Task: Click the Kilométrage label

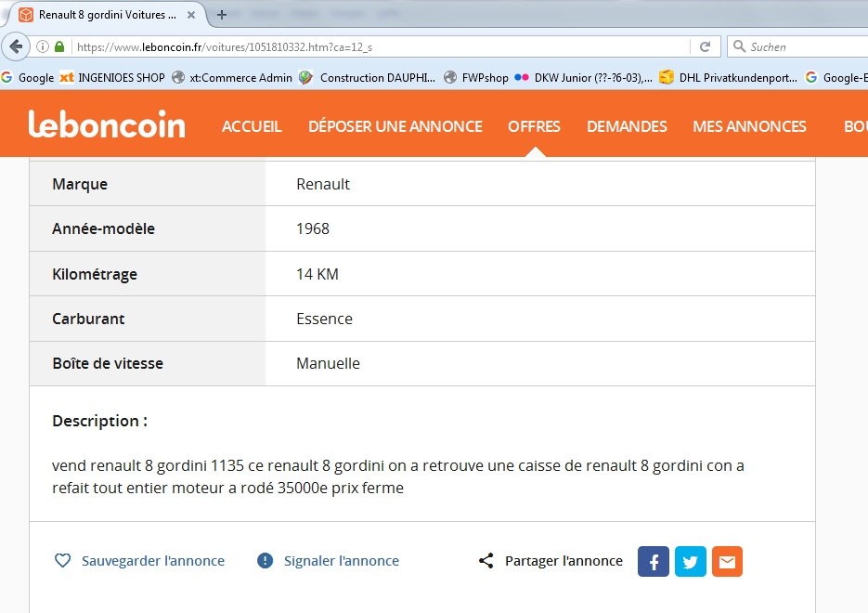Action: (95, 274)
